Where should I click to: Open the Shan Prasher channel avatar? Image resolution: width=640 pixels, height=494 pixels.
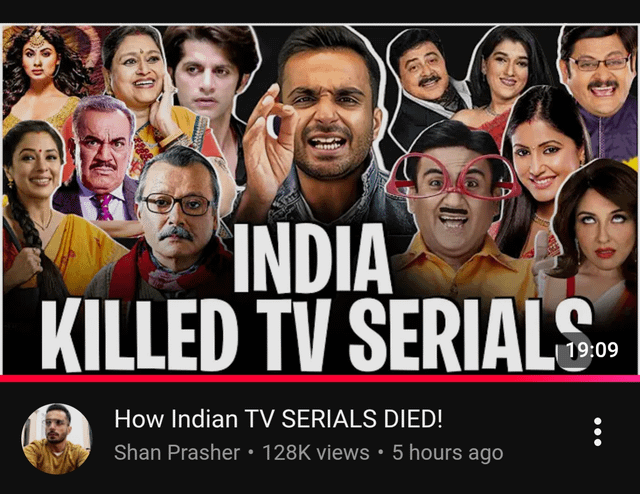tap(57, 439)
